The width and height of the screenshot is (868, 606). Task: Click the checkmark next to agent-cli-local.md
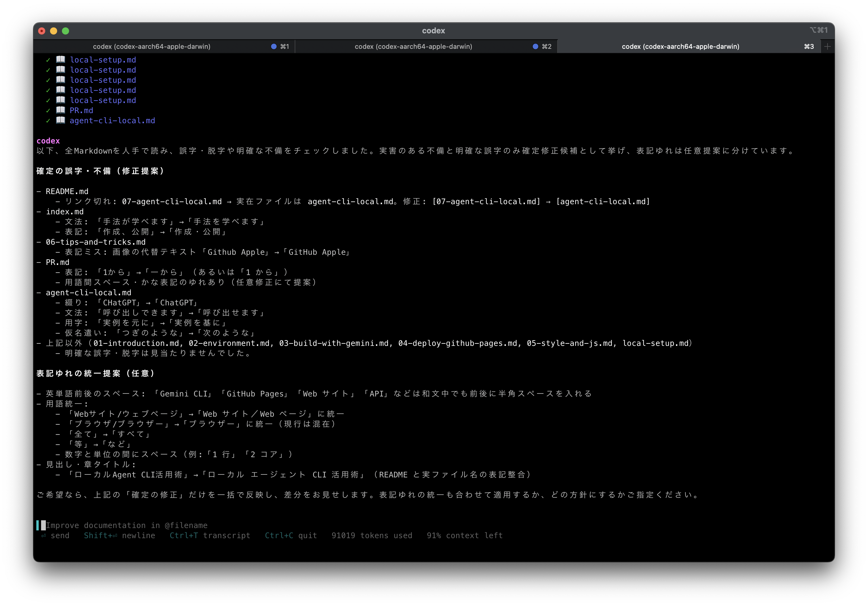(48, 120)
